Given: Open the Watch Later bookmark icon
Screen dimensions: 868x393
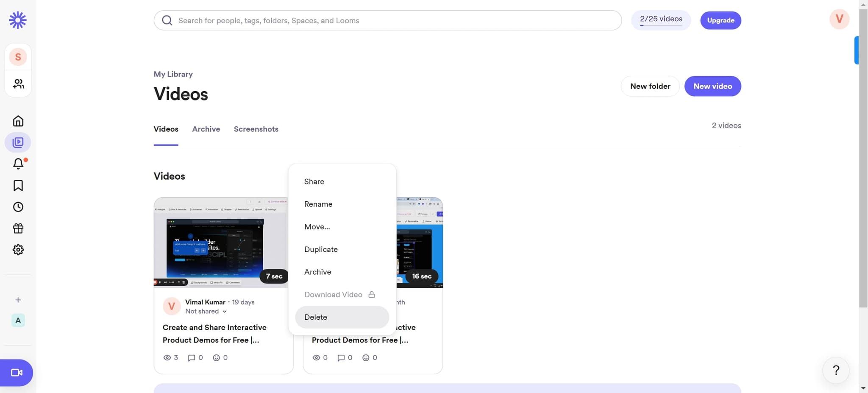Looking at the screenshot, I should tap(18, 185).
